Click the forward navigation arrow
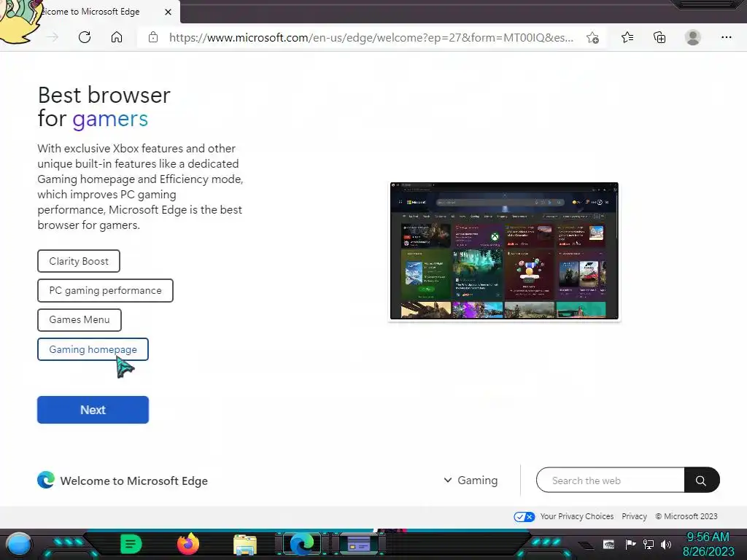 click(53, 37)
